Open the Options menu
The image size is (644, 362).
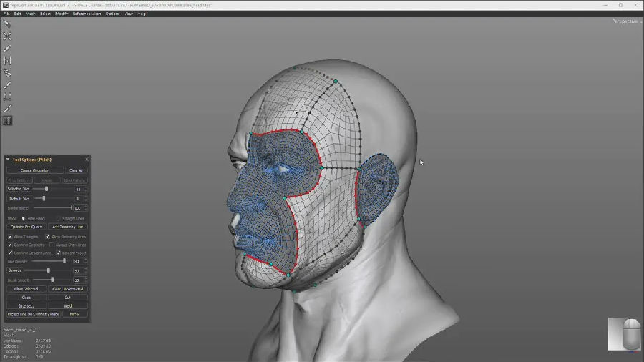click(112, 14)
